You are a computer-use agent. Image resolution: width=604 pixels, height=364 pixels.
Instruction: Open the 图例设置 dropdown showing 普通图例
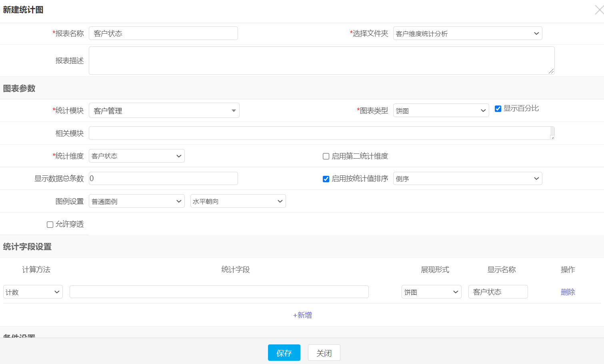(x=136, y=201)
